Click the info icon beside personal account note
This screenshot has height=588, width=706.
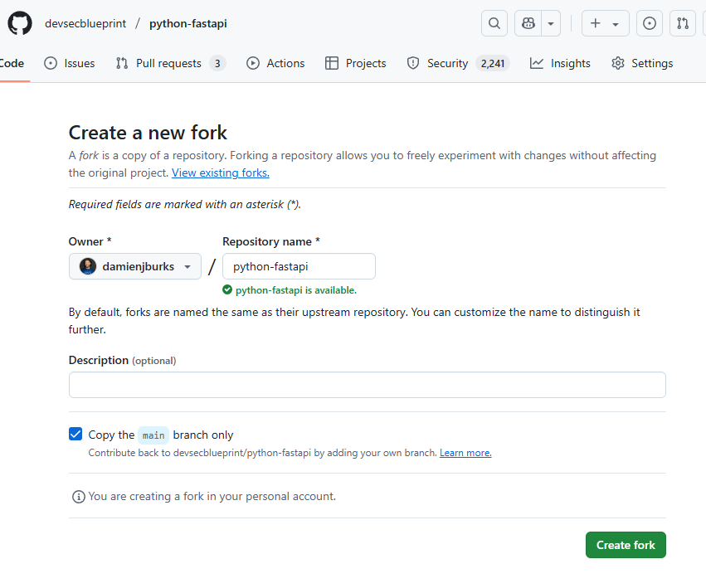[x=79, y=497]
